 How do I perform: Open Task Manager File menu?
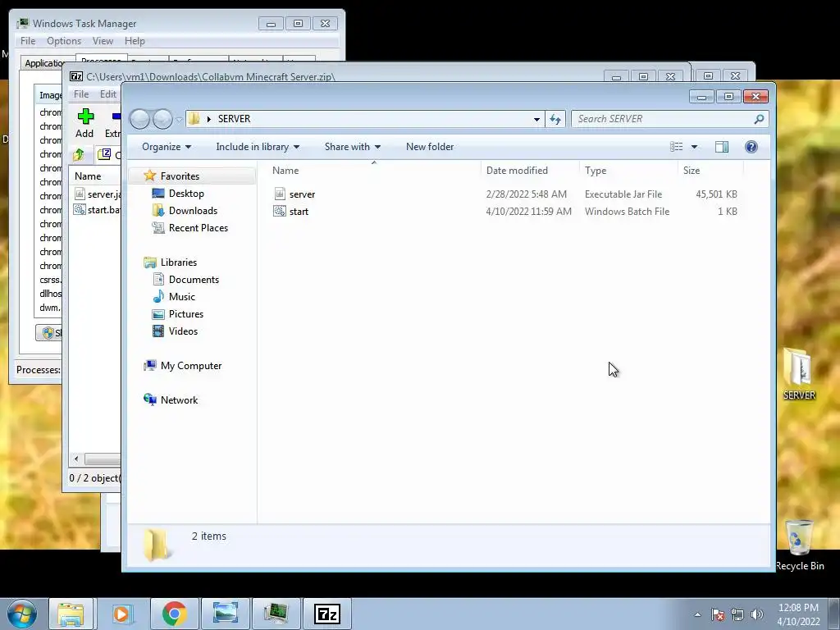click(28, 41)
